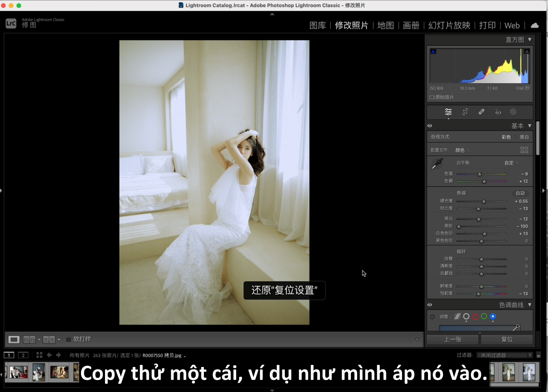This screenshot has width=548, height=392.
Task: Open the profile browser grid icon
Action: [524, 150]
